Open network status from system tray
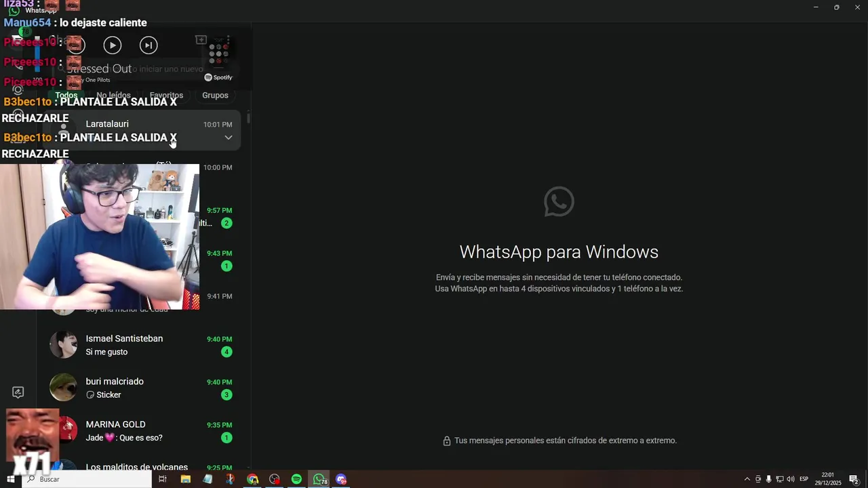This screenshot has height=488, width=868. [x=779, y=479]
